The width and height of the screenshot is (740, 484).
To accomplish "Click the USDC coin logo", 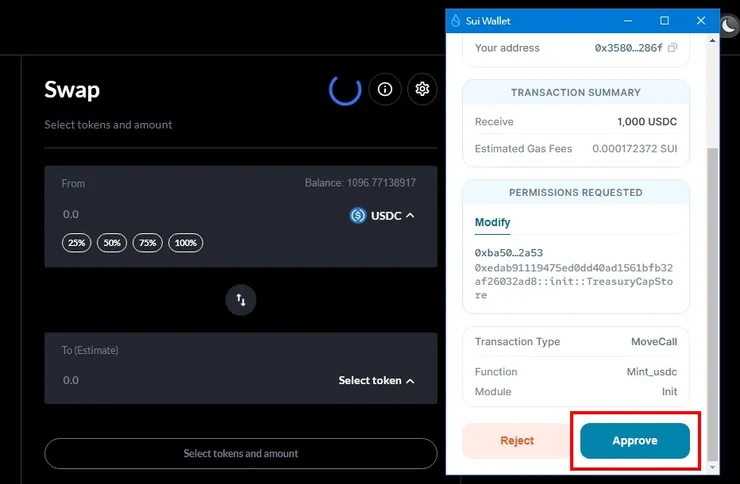I will pos(358,216).
